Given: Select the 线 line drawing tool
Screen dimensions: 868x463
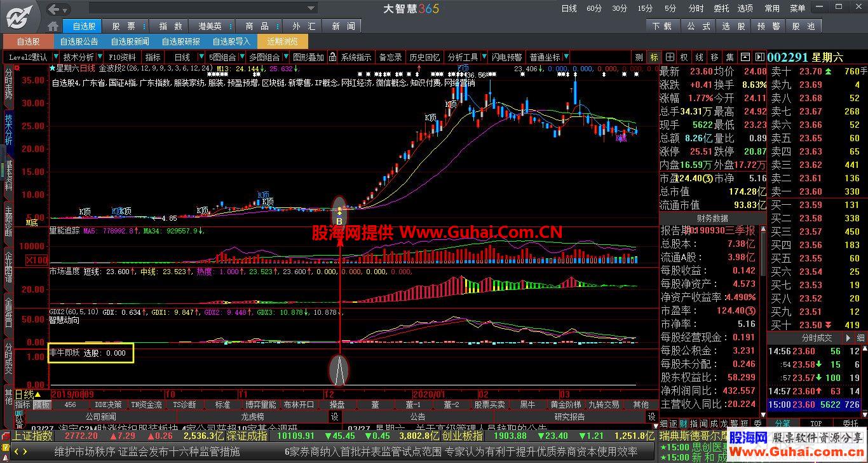Looking at the screenshot, I should [699, 57].
